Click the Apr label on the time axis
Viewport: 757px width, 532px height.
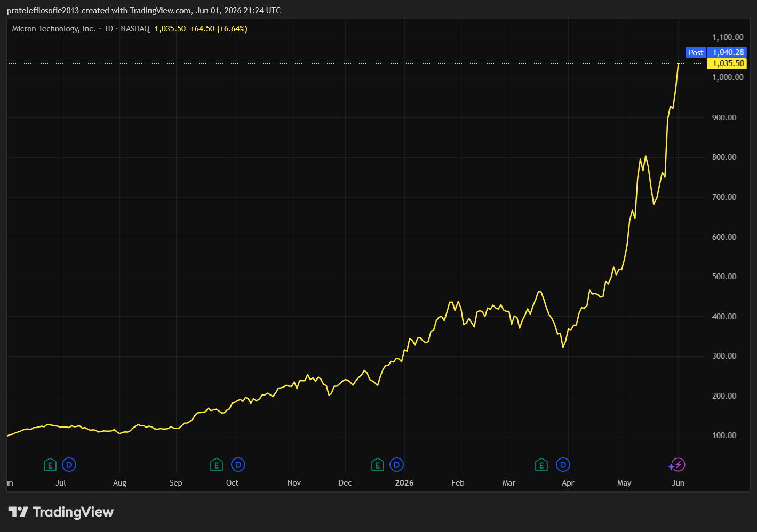tap(568, 483)
